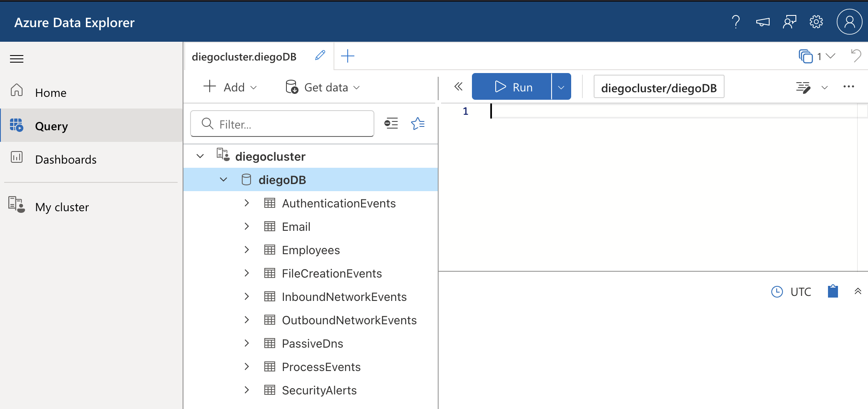Image resolution: width=868 pixels, height=409 pixels.
Task: Click the clipboard icon in results pane
Action: (x=833, y=291)
